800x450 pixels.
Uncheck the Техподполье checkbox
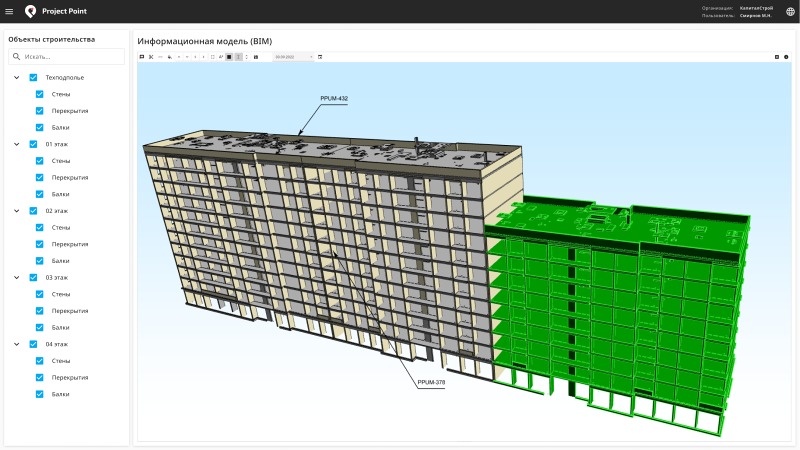click(x=33, y=77)
